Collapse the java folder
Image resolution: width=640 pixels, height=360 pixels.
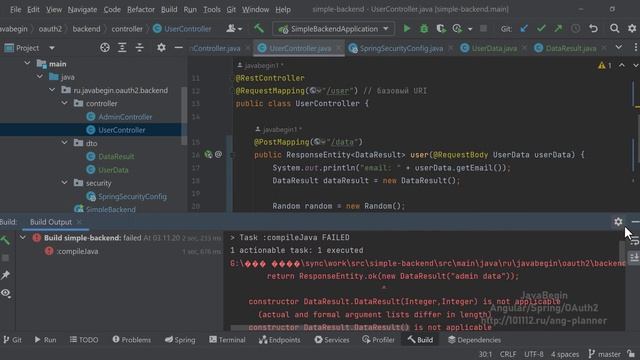click(40, 77)
